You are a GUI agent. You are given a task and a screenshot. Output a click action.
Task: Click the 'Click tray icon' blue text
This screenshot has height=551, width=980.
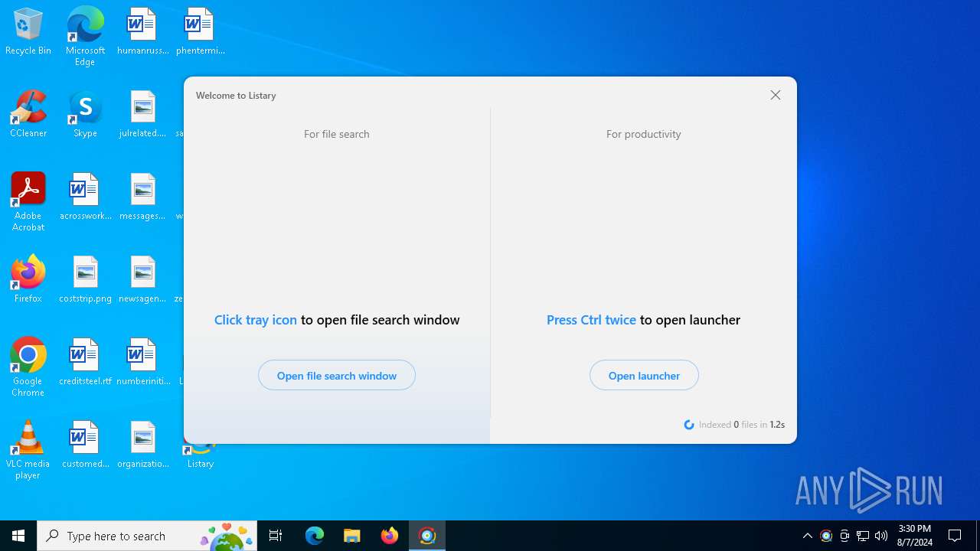click(255, 320)
